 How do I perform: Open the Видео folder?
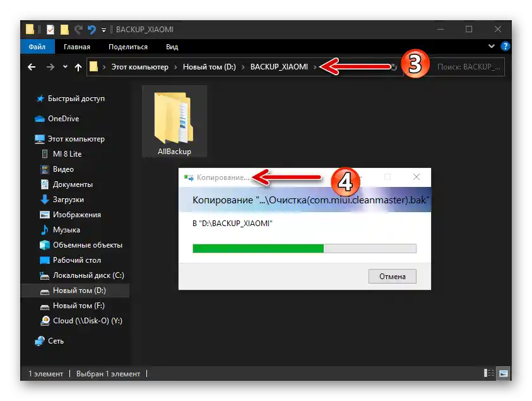coord(63,169)
